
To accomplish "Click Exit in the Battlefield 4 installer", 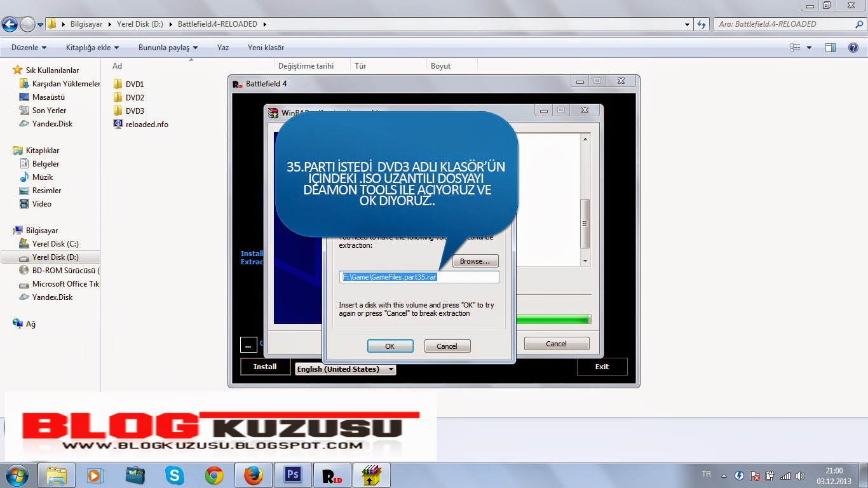I will 602,367.
